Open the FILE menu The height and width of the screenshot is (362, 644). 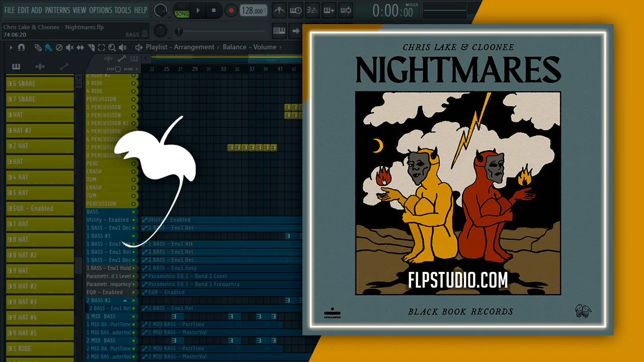tap(10, 10)
